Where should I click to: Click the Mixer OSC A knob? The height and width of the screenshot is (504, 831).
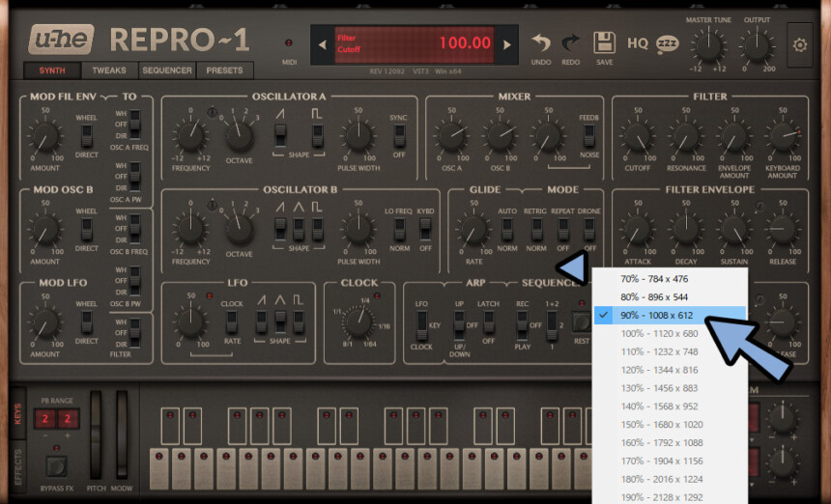click(451, 136)
